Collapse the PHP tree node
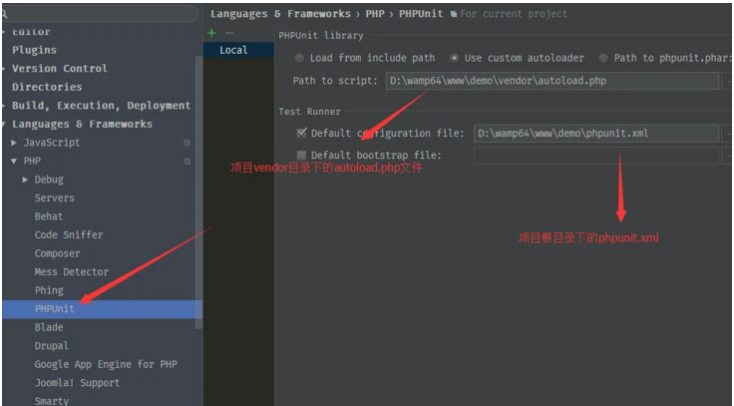 click(14, 161)
